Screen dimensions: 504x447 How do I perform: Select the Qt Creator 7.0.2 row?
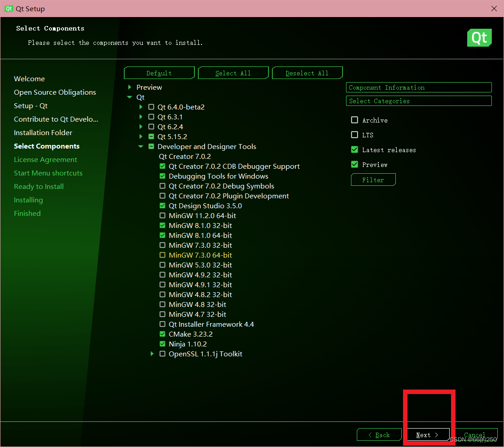185,157
